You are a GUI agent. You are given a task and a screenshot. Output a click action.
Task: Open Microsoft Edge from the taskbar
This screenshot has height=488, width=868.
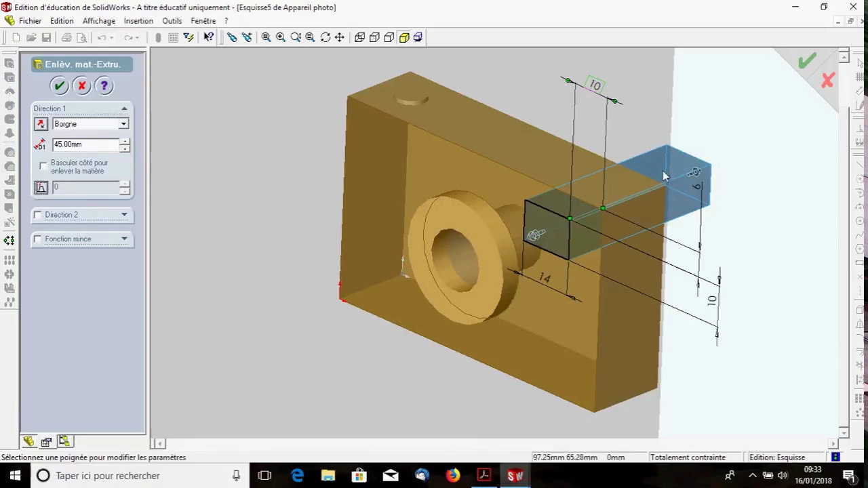(297, 476)
